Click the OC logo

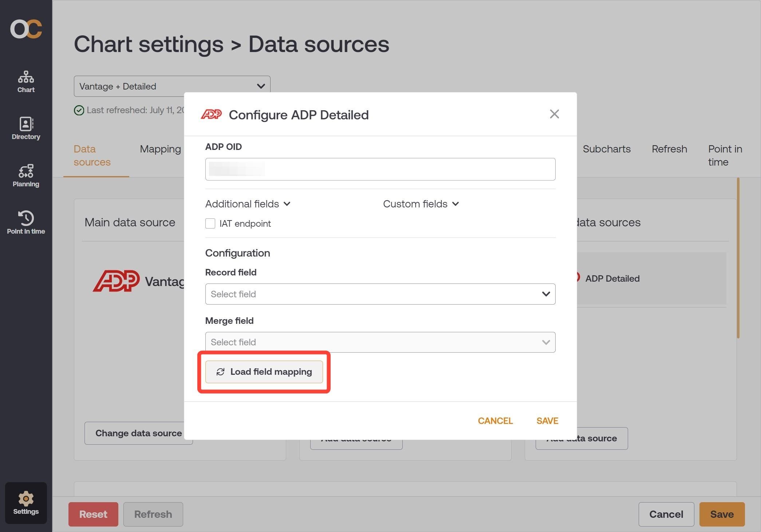tap(26, 29)
